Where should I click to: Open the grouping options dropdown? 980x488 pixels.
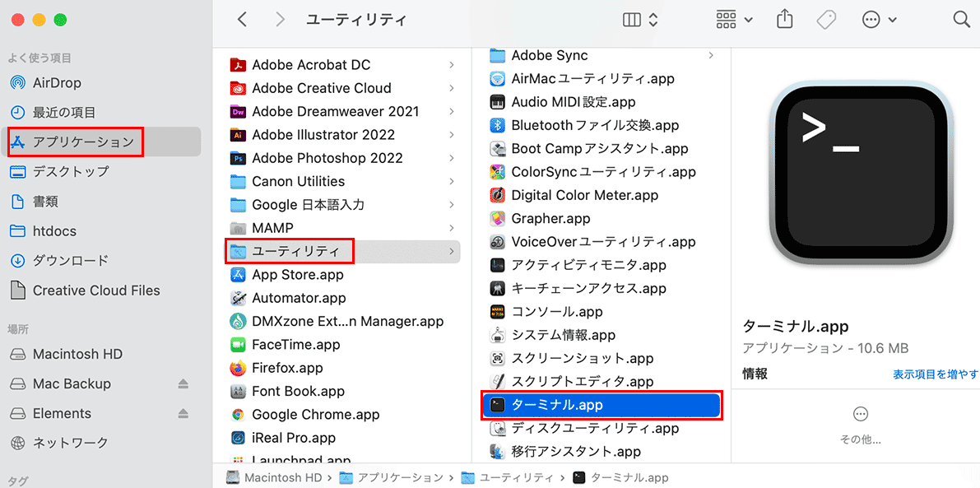coord(731,18)
